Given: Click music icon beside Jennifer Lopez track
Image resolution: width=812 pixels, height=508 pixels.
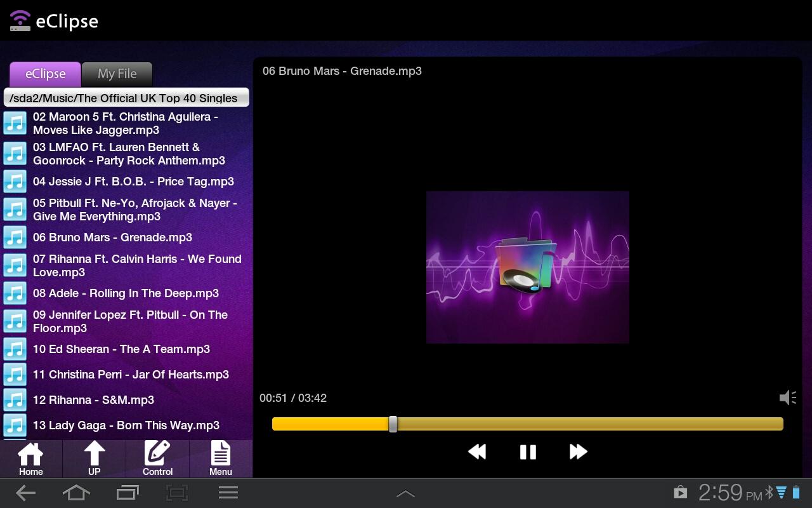Looking at the screenshot, I should pos(15,321).
